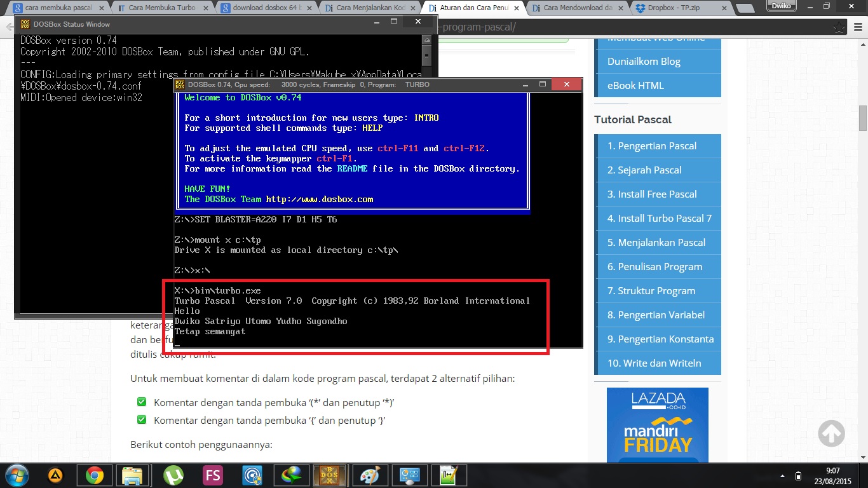The width and height of the screenshot is (868, 488).
Task: Open Internet Download Manager from taskbar
Action: point(292,475)
